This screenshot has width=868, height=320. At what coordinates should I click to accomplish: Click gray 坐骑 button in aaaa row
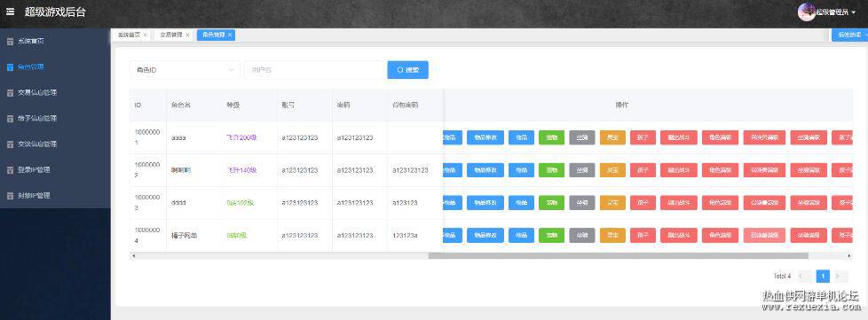pyautogui.click(x=582, y=137)
